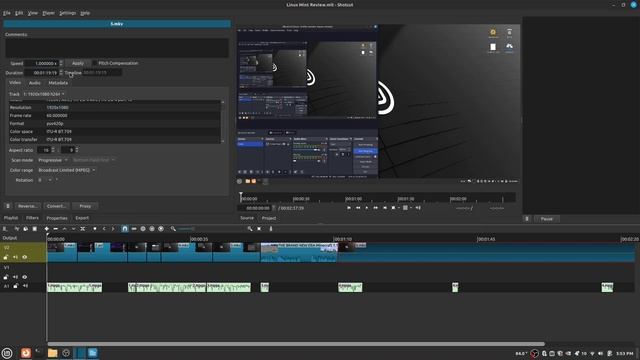Image resolution: width=640 pixels, height=360 pixels.
Task: Toggle Scrub While Dragging
Action: tap(134, 229)
